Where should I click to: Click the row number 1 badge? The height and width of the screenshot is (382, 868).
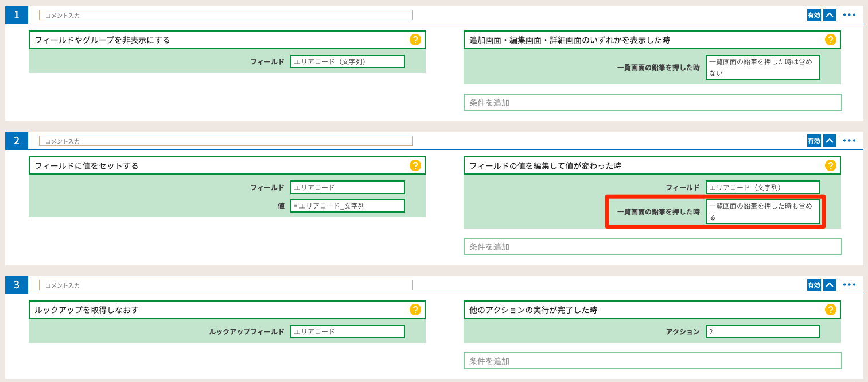pos(17,15)
